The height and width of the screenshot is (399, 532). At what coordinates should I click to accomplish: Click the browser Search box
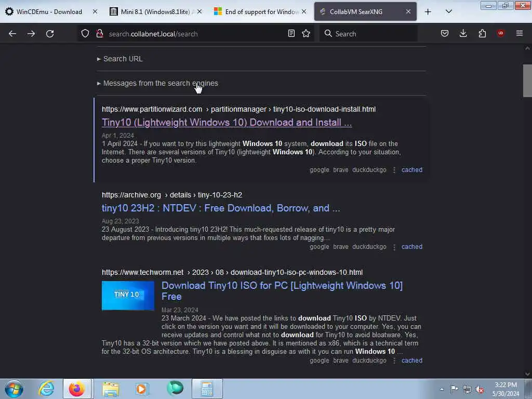tap(368, 34)
